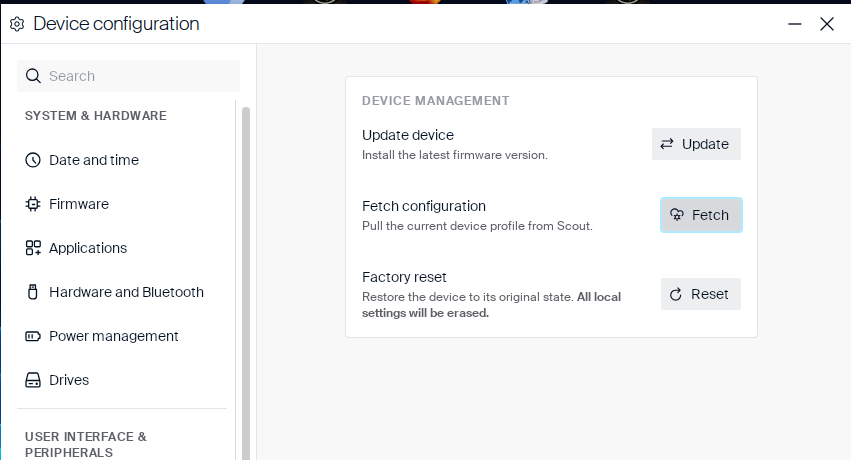Viewport: 851px width, 460px height.
Task: Click the arrows icon in Update button
Action: click(x=666, y=144)
